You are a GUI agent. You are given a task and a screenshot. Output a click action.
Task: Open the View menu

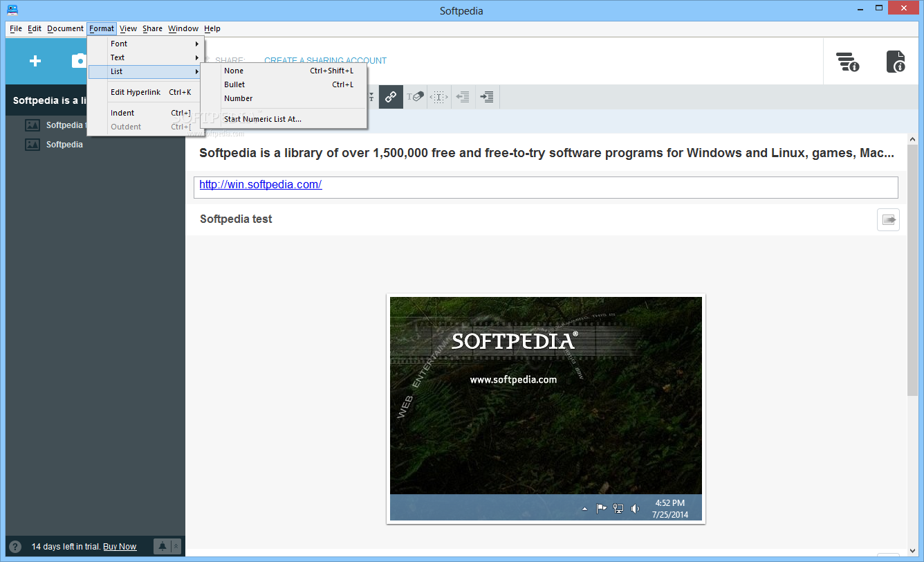click(x=128, y=28)
